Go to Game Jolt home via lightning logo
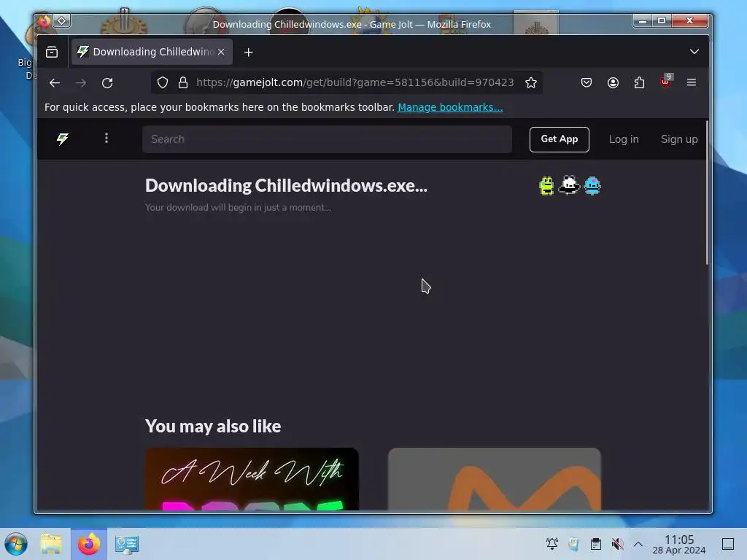Screen dimensions: 747x560 coord(63,139)
